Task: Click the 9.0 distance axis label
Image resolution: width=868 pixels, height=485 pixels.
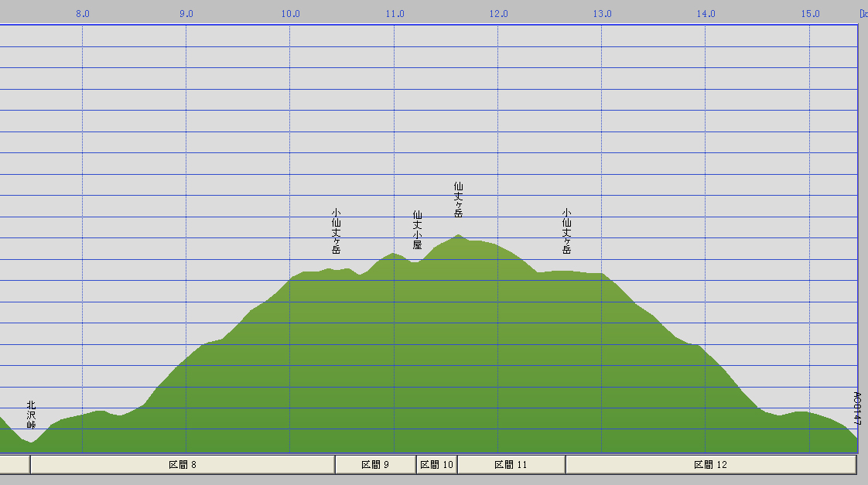Action: [186, 13]
